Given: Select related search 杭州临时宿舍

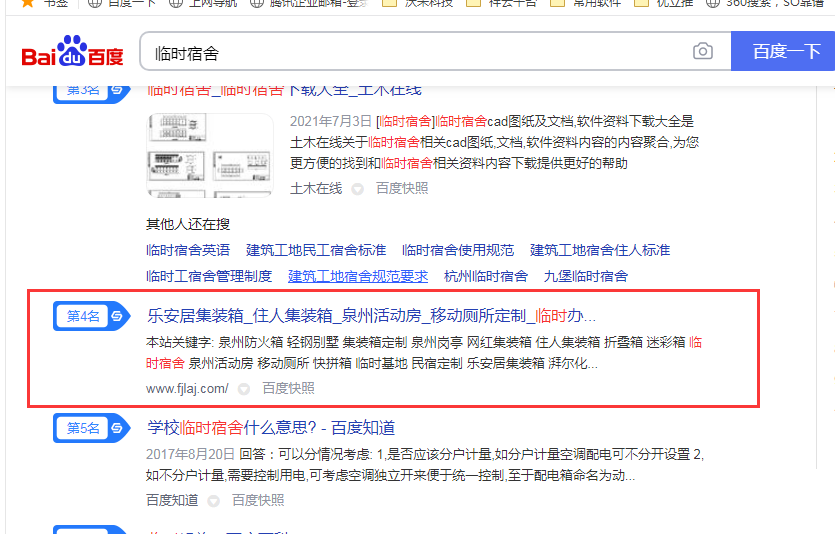Looking at the screenshot, I should pos(486,276).
